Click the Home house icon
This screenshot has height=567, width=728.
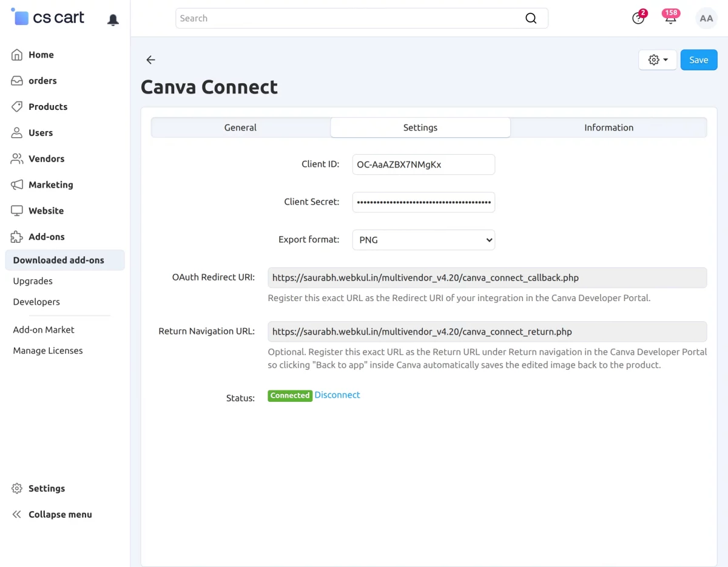click(17, 55)
